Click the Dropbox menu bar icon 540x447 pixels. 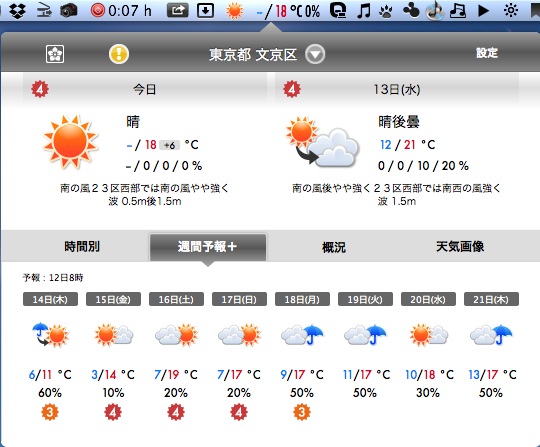click(x=18, y=11)
